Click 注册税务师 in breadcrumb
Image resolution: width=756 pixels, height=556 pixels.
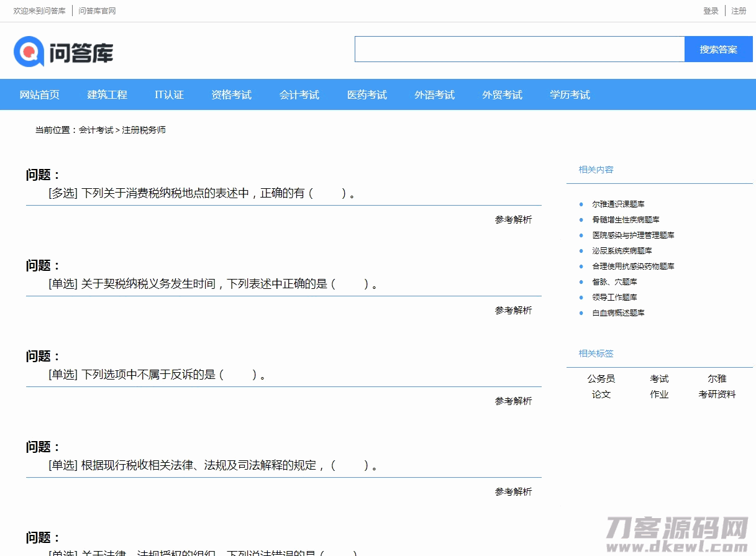pos(143,130)
